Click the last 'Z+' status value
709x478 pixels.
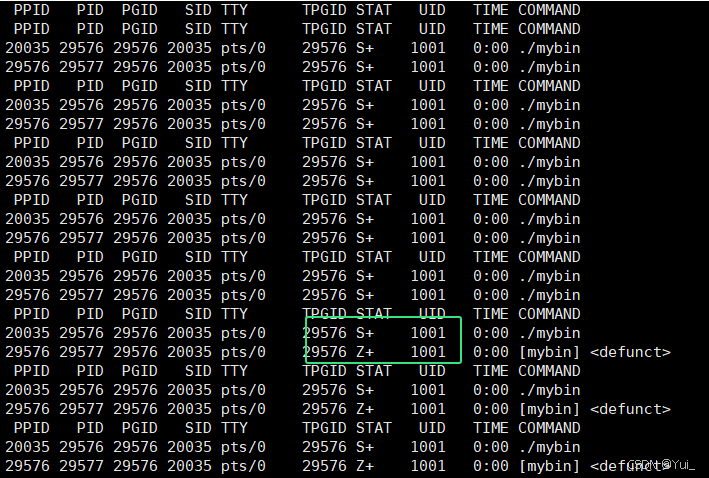365,466
